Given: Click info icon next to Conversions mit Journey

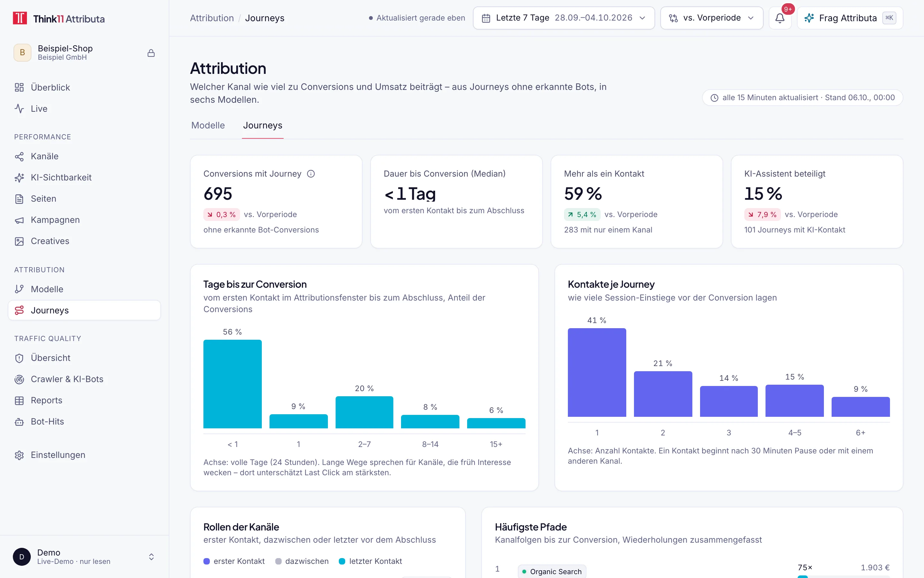Looking at the screenshot, I should (x=311, y=173).
